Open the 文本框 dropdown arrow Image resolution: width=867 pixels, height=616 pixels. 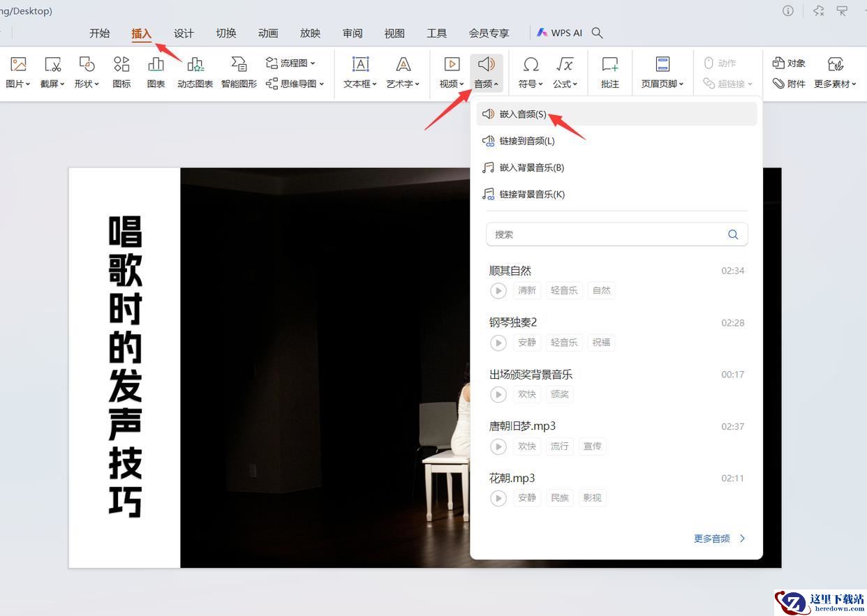click(x=374, y=84)
